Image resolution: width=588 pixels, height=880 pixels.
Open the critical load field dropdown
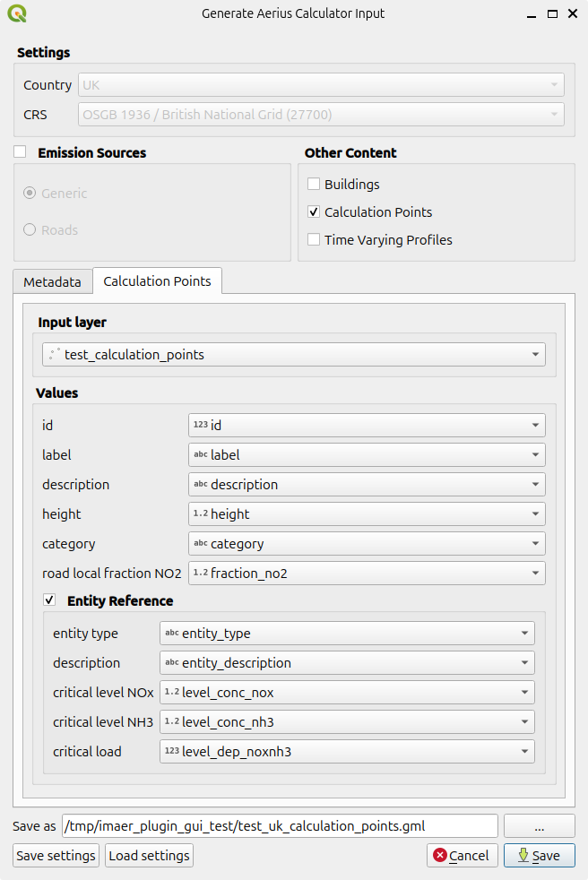point(347,751)
